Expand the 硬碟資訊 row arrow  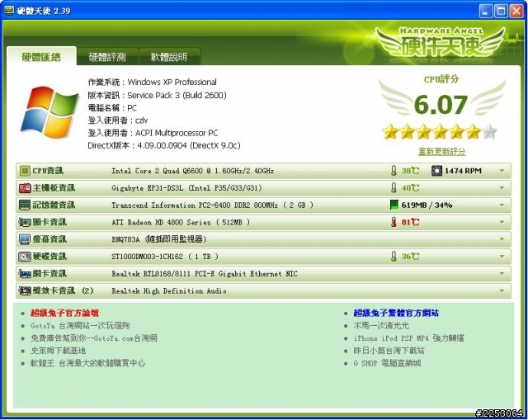pyautogui.click(x=502, y=257)
